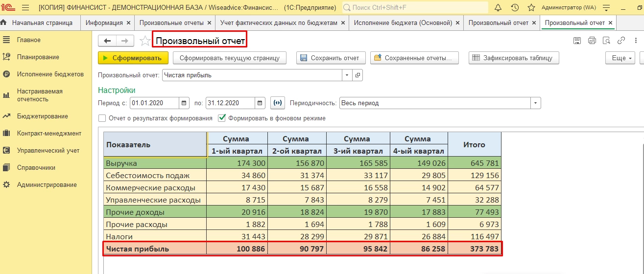Uncheck Формировать в фоновом режиме

click(x=222, y=118)
